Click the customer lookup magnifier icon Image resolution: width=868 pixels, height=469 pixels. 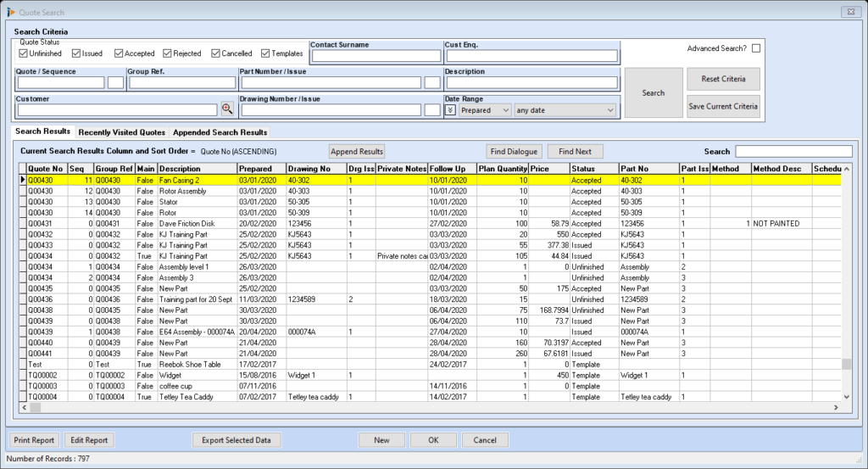click(x=227, y=109)
